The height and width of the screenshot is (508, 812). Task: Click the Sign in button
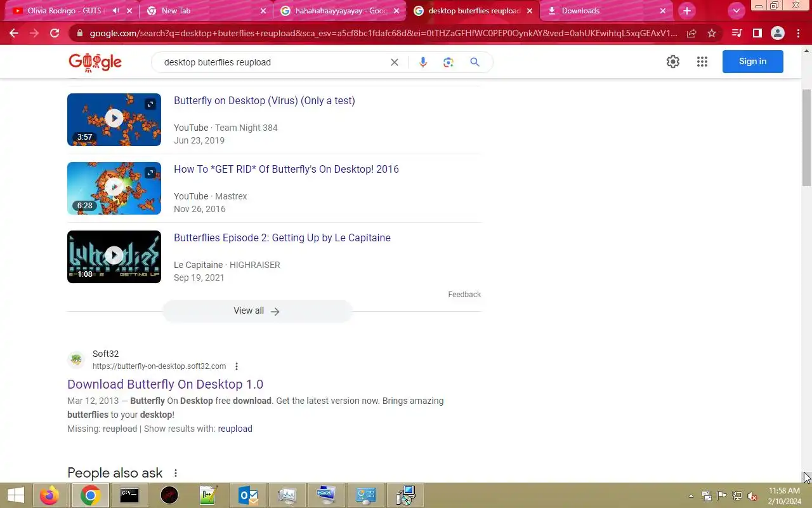(753, 62)
